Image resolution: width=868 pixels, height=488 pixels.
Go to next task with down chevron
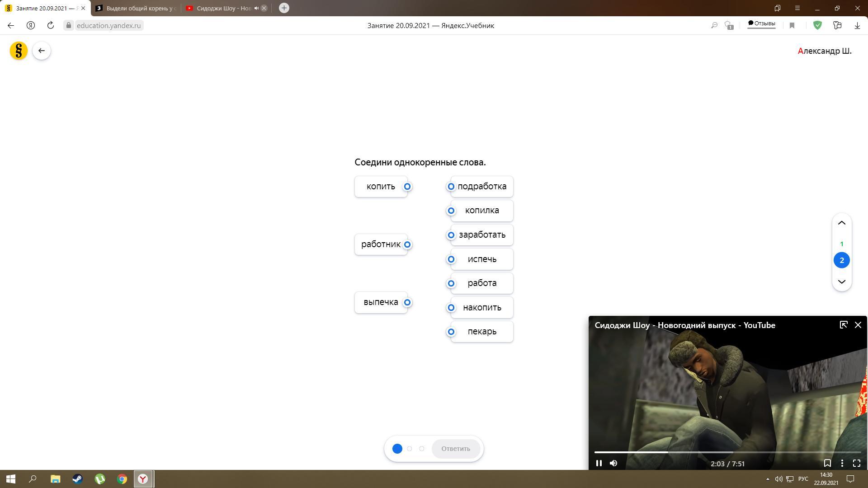[x=842, y=282]
